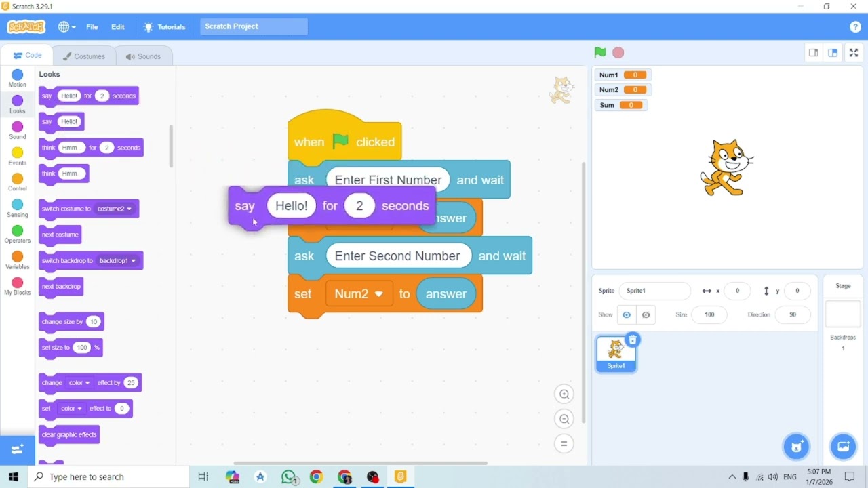Click the next costume block

point(60,235)
